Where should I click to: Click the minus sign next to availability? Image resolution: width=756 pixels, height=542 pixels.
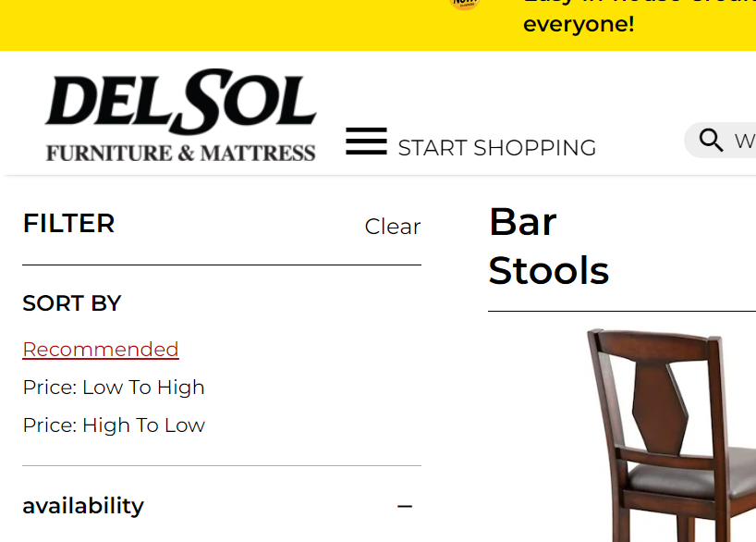pos(405,506)
